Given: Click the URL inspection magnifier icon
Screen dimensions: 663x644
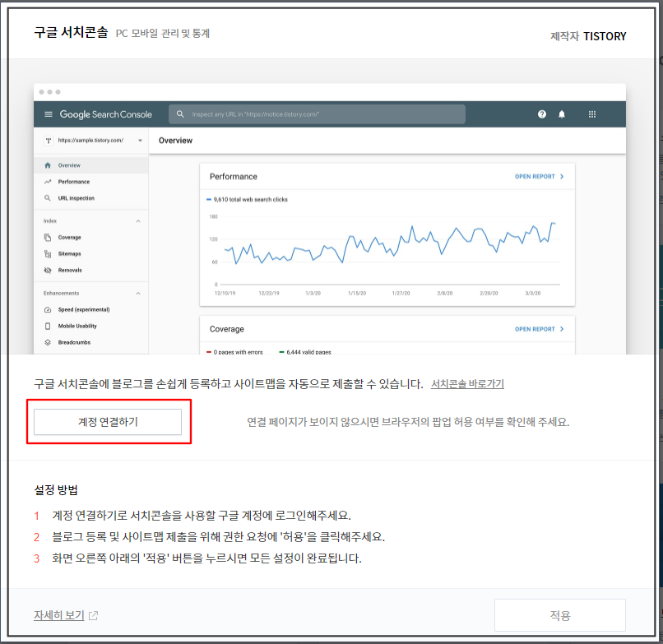Looking at the screenshot, I should [48, 198].
